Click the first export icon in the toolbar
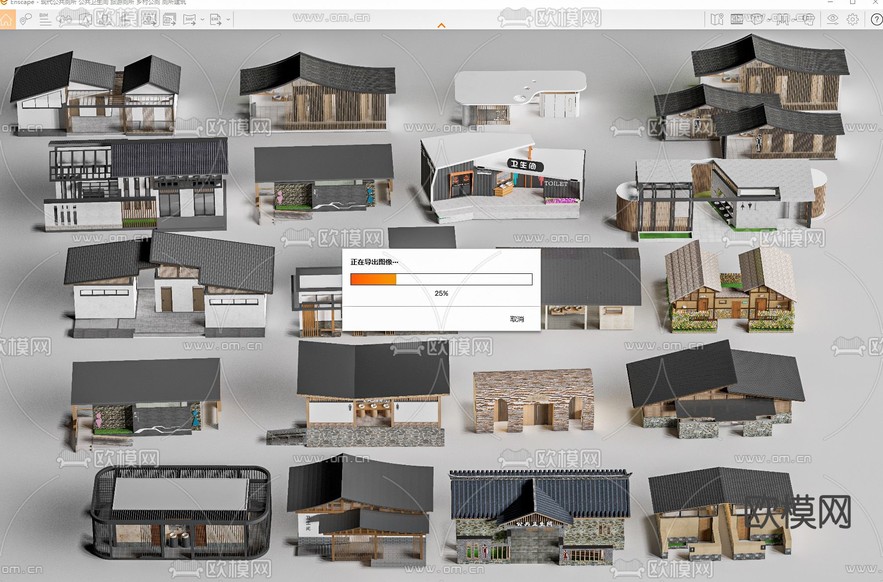The height and width of the screenshot is (582, 883). coord(189,20)
